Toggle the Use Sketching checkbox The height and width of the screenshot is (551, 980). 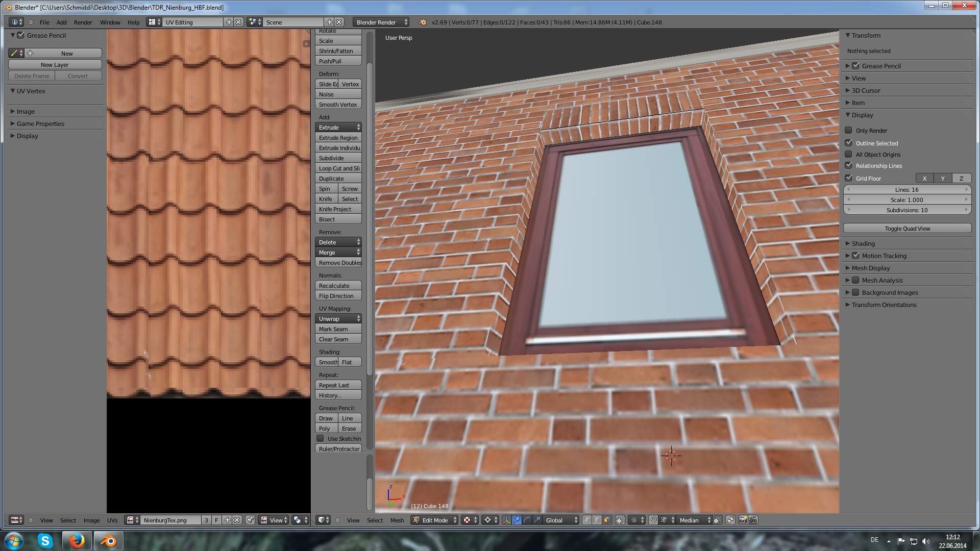321,438
